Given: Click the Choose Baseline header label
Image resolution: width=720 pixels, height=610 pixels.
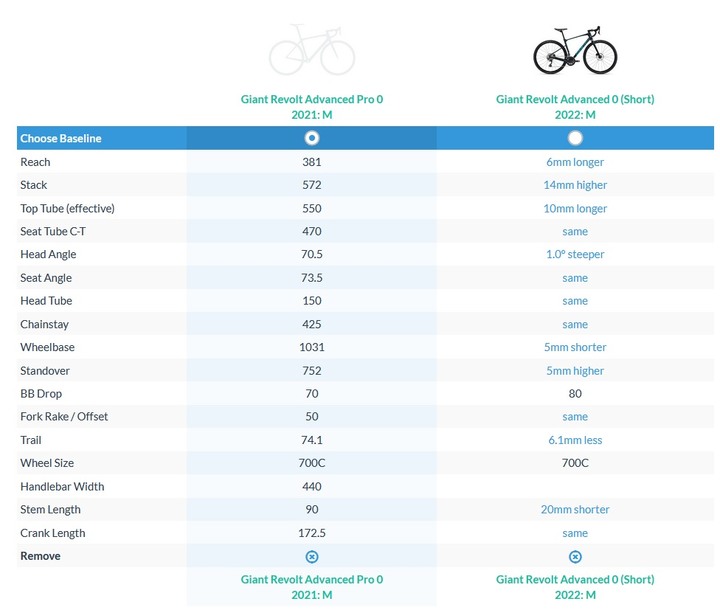Looking at the screenshot, I should [61, 138].
